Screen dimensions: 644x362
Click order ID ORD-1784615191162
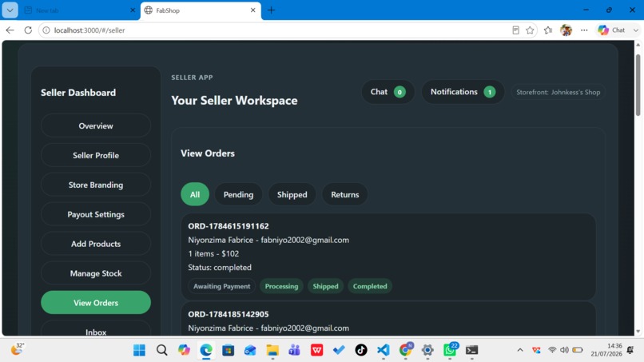pos(229,226)
